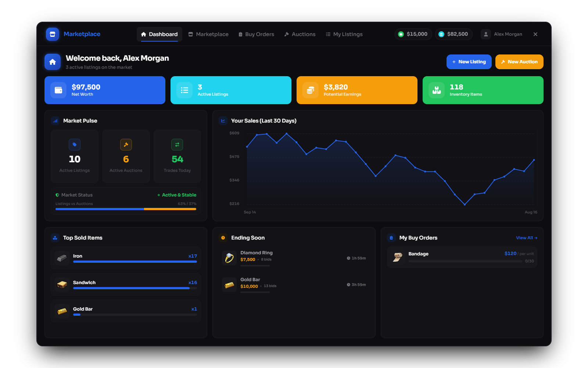Click the list icon on Active Listings card
This screenshot has height=368, width=588.
184,90
